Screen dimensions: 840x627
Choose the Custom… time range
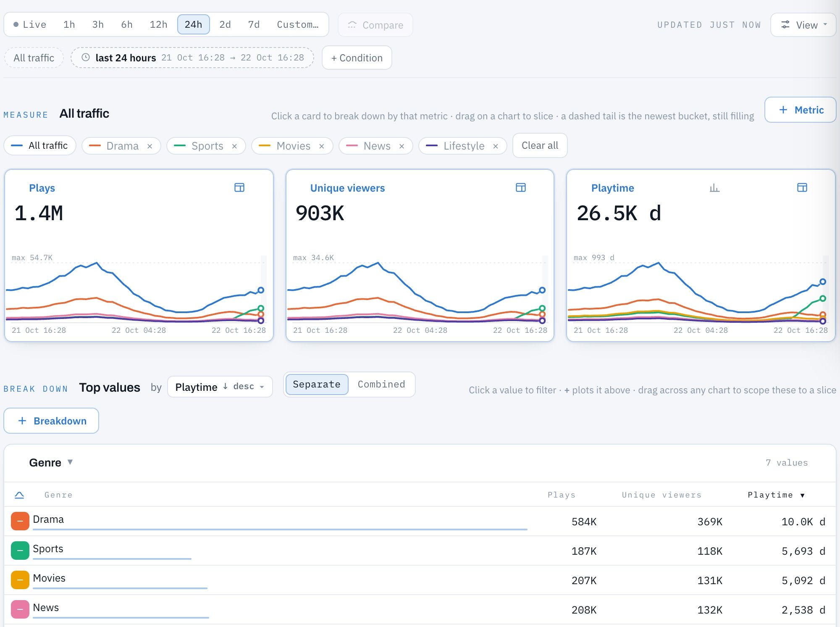298,24
